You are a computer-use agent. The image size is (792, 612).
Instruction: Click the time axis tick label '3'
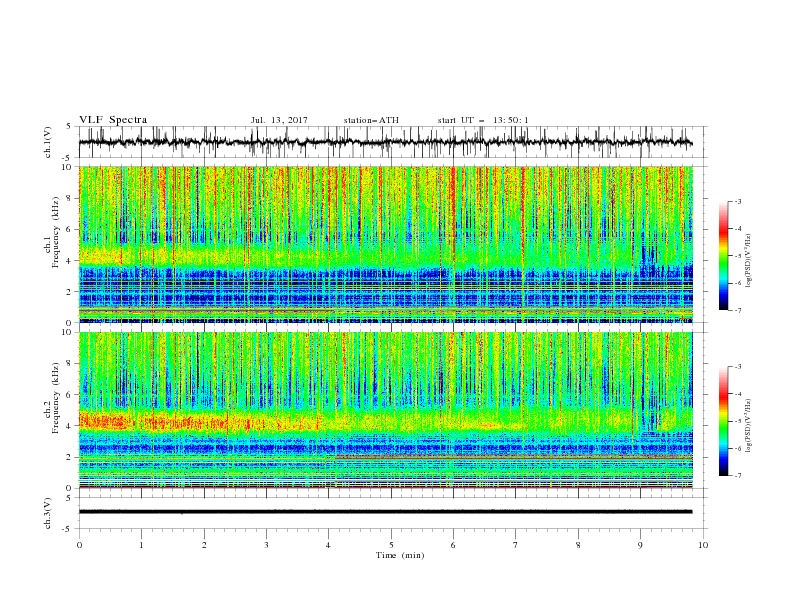point(266,545)
